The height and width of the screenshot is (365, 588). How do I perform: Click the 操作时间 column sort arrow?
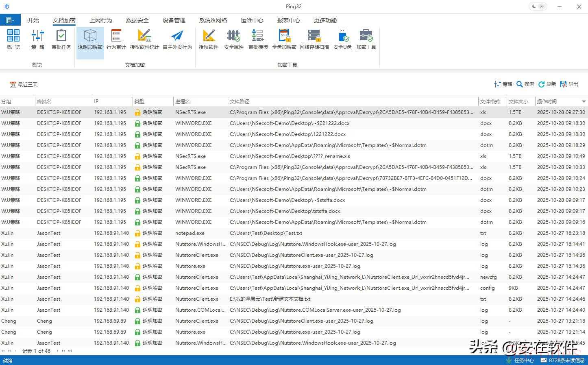click(584, 102)
